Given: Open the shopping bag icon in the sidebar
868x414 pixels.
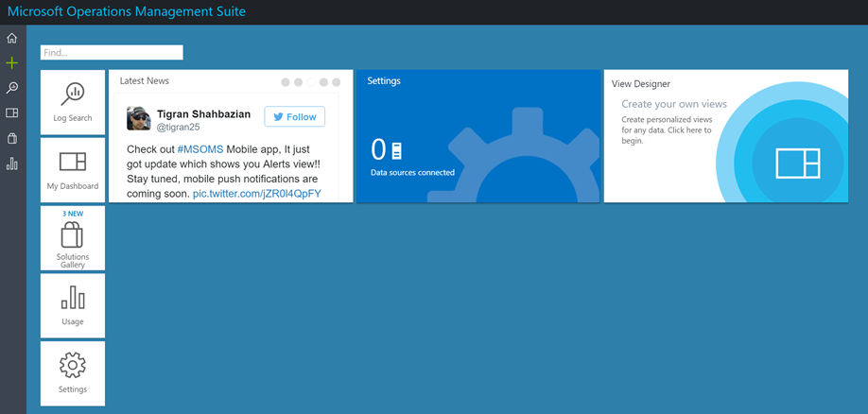Looking at the screenshot, I should click(x=11, y=138).
